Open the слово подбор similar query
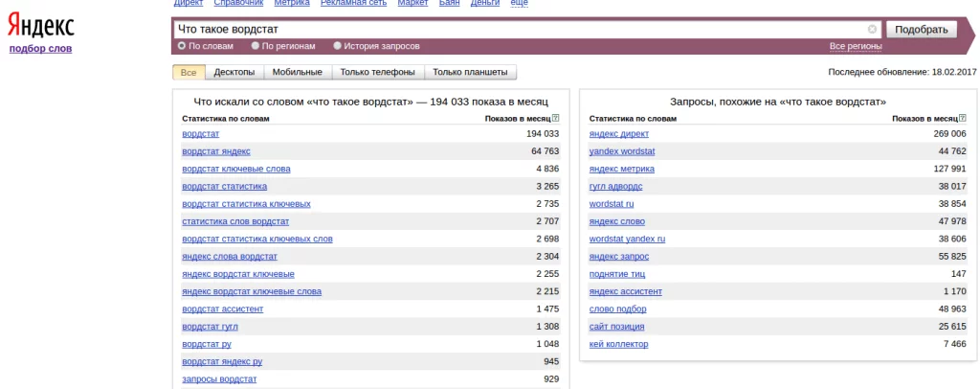The image size is (980, 389). tap(617, 309)
